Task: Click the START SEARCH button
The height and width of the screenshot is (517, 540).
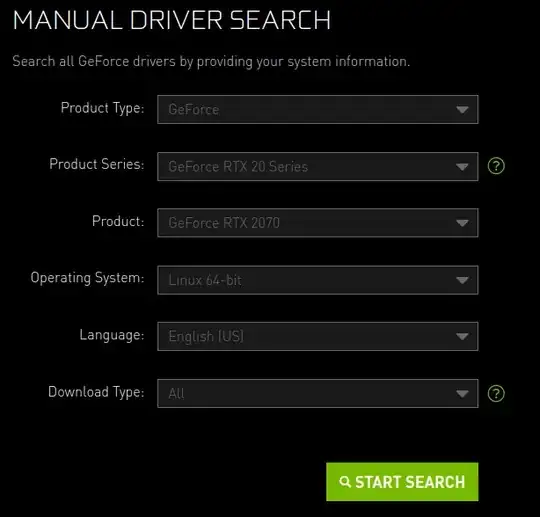Action: point(402,482)
